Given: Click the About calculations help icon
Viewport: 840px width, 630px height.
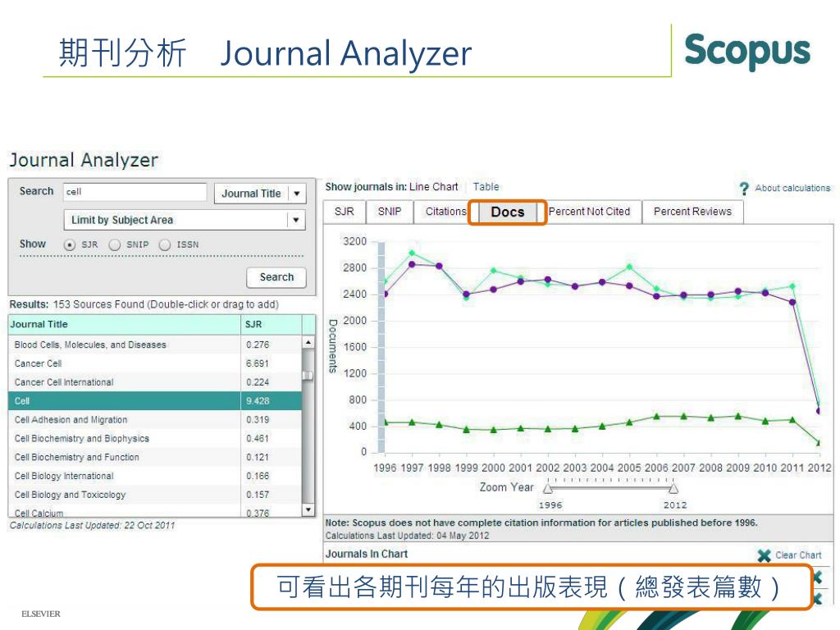Looking at the screenshot, I should (743, 189).
